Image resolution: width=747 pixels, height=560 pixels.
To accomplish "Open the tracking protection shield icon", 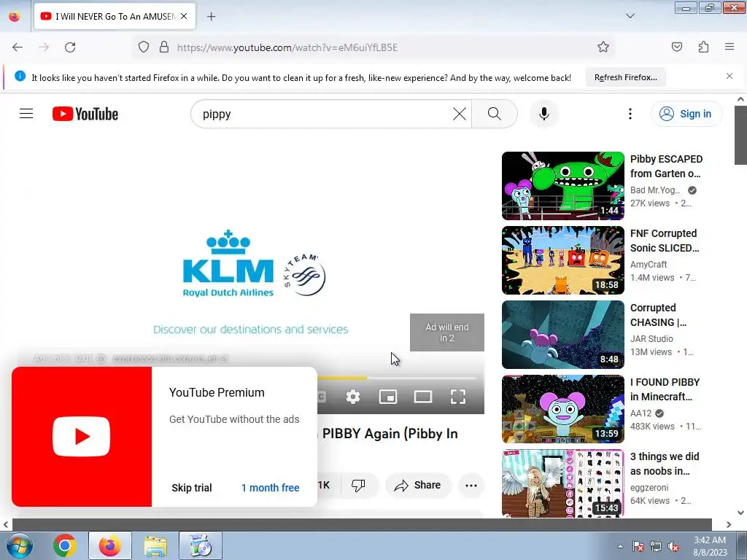I will (x=144, y=47).
